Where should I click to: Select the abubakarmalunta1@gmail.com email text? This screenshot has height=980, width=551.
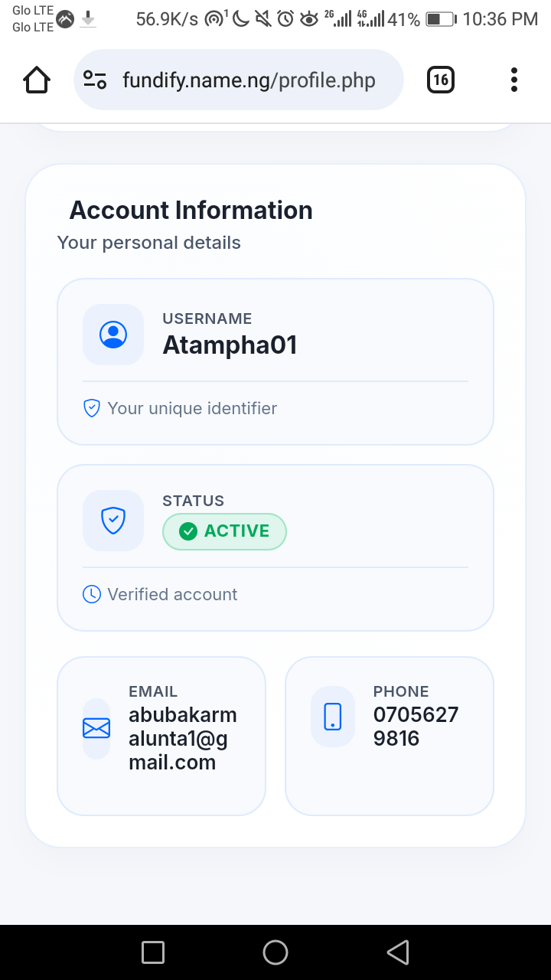pos(182,739)
